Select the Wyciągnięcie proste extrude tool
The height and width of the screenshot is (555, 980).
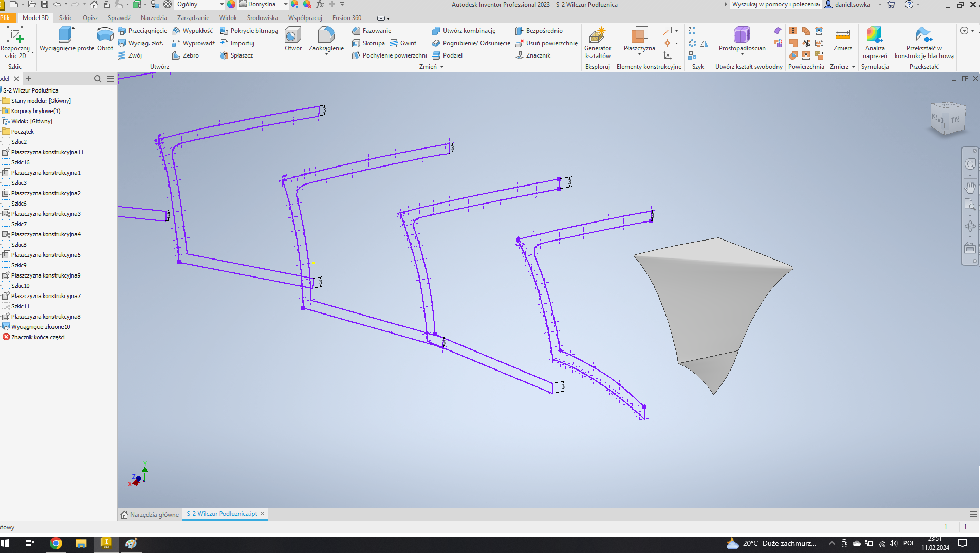(x=67, y=40)
